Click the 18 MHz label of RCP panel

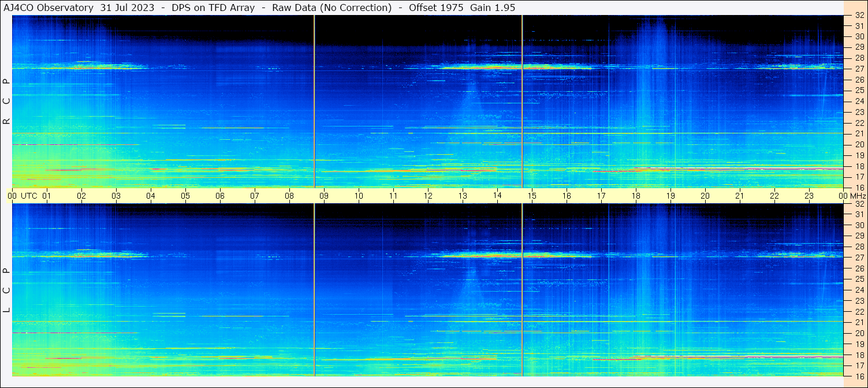(859, 166)
